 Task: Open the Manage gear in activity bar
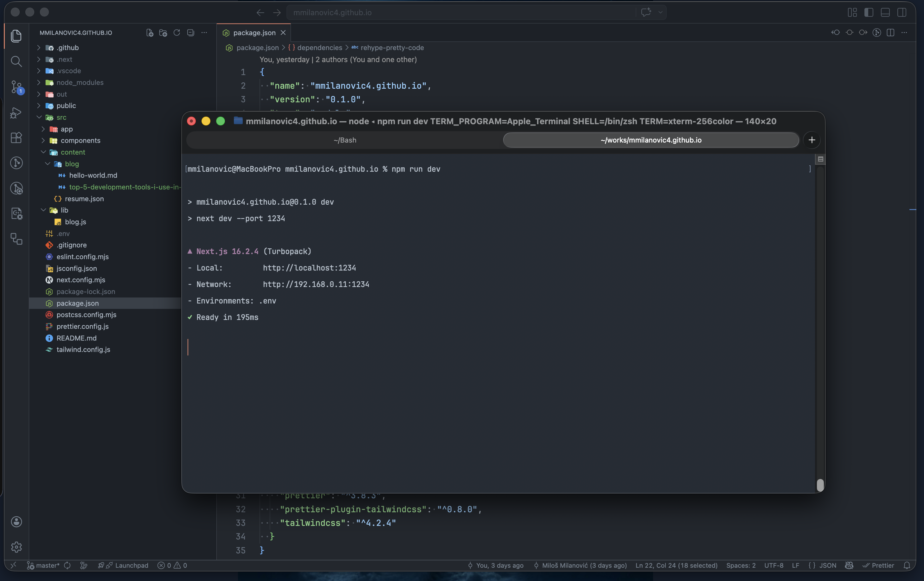pyautogui.click(x=16, y=547)
